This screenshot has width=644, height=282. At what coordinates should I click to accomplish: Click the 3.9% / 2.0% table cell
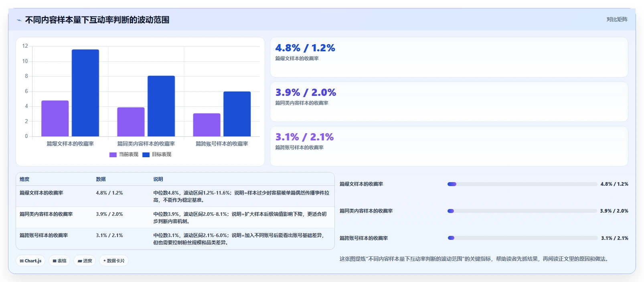click(109, 214)
